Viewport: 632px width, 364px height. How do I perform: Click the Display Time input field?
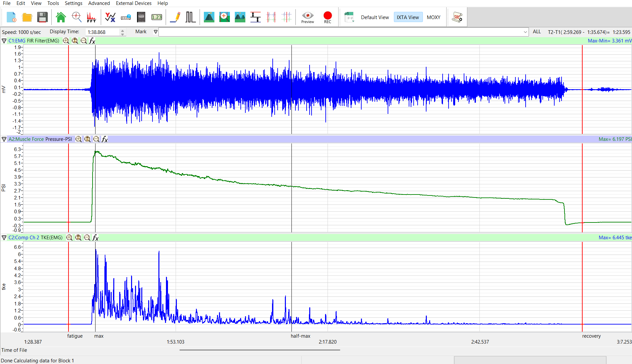102,32
